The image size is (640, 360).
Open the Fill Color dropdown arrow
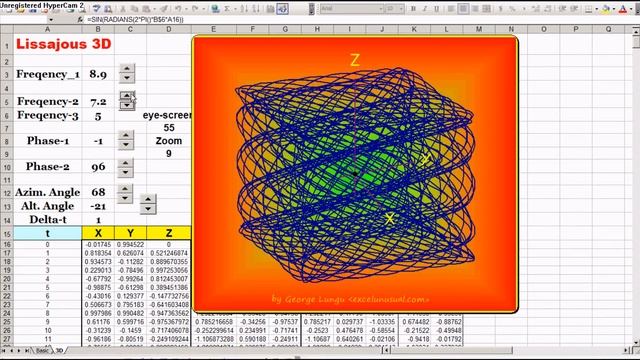click(613, 9)
